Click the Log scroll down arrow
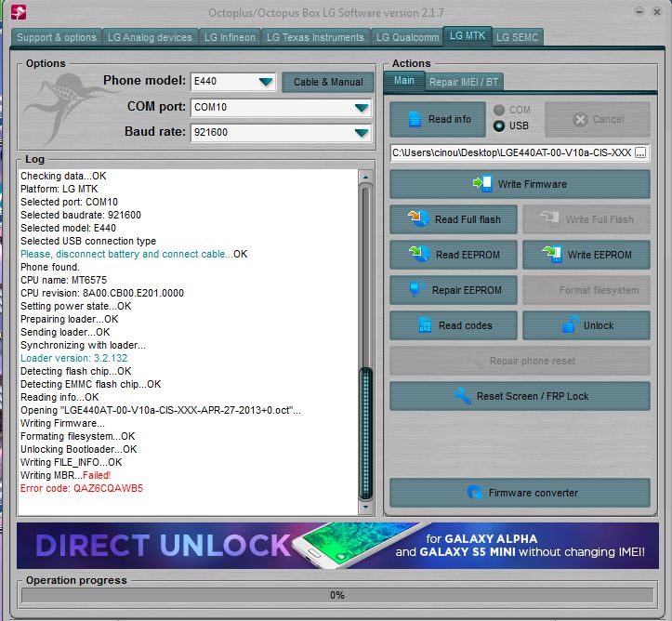 [x=365, y=507]
